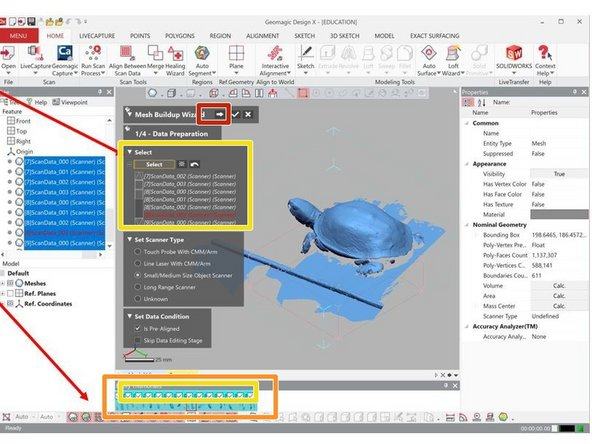
Task: Collapse the Select section in the wizard
Action: [130, 152]
